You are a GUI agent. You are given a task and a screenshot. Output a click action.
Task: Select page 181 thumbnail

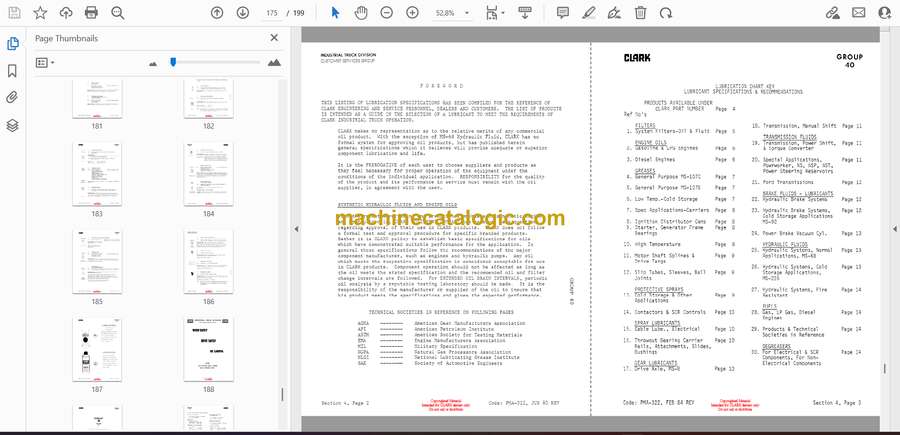pyautogui.click(x=97, y=99)
